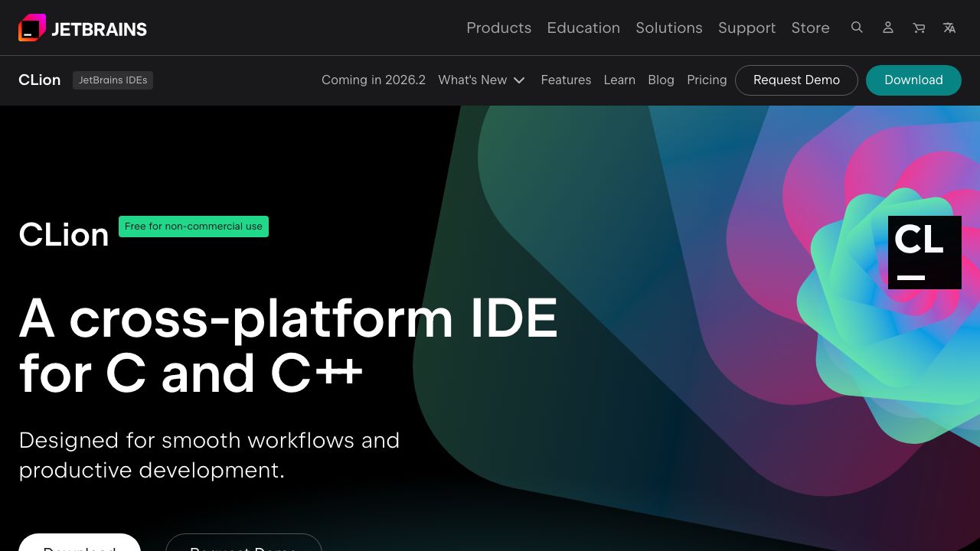
Task: Open the Education menu
Action: click(x=583, y=28)
